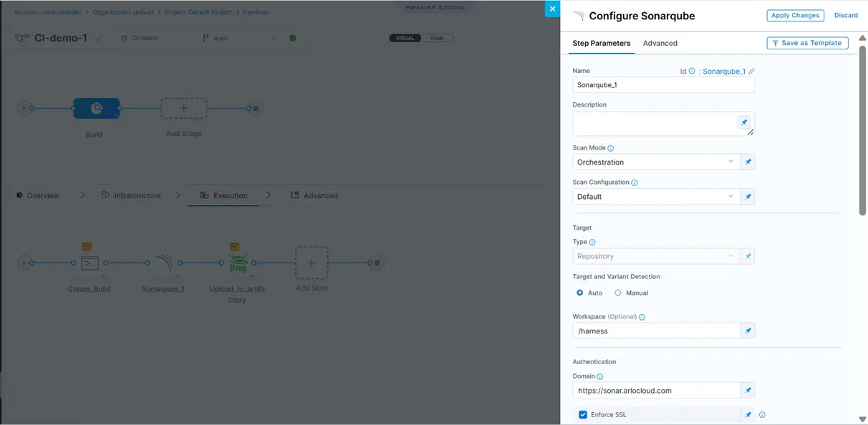Close the Configure Sonarqube panel
The width and height of the screenshot is (868, 425).
[x=552, y=9]
